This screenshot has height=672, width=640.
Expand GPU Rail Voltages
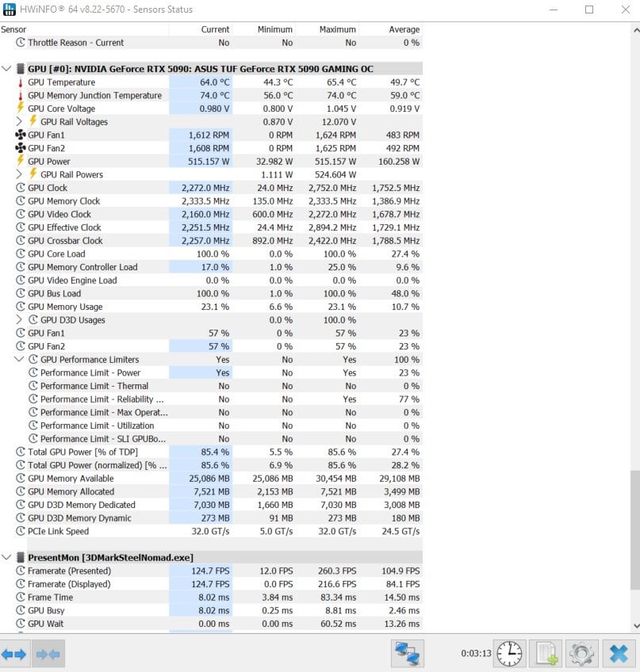[19, 122]
